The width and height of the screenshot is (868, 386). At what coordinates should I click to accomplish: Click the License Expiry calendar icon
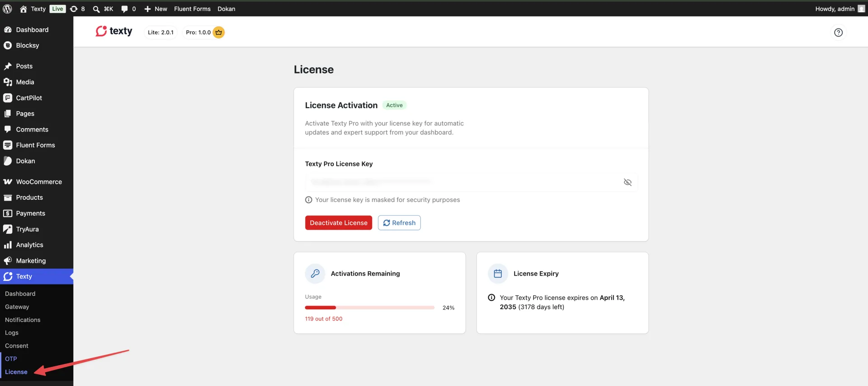[x=498, y=273]
